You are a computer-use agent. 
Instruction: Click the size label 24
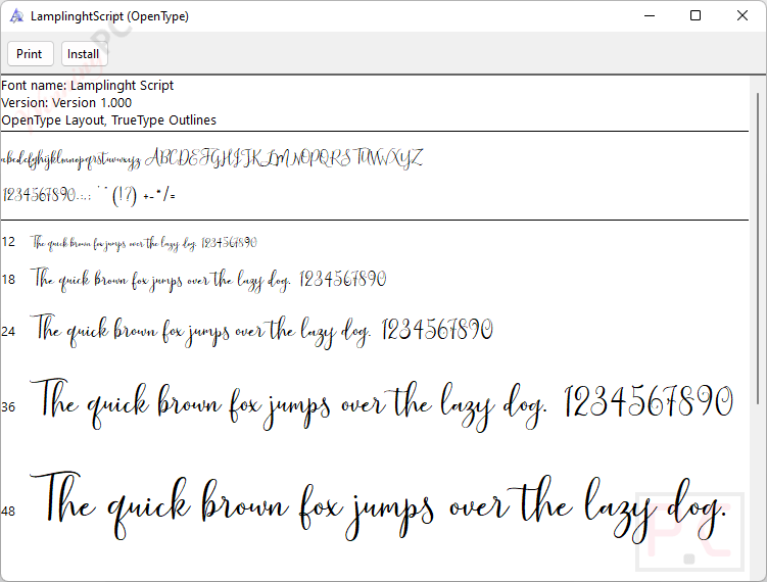pos(8,332)
